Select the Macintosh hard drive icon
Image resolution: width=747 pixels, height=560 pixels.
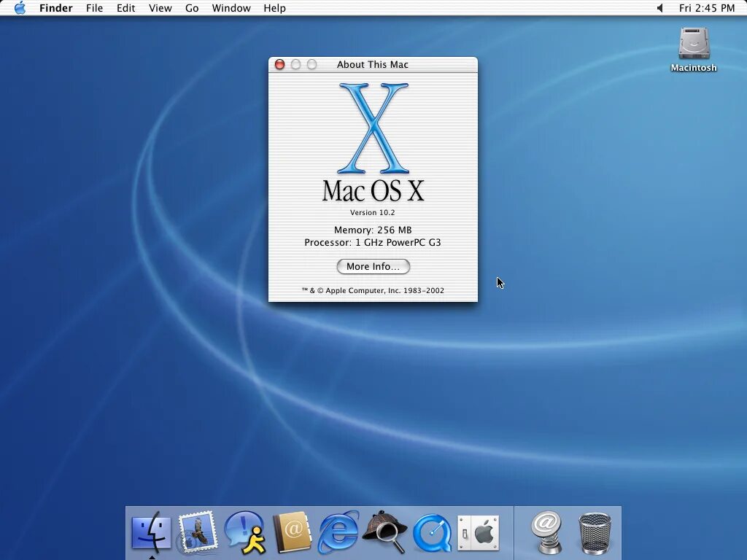694,49
